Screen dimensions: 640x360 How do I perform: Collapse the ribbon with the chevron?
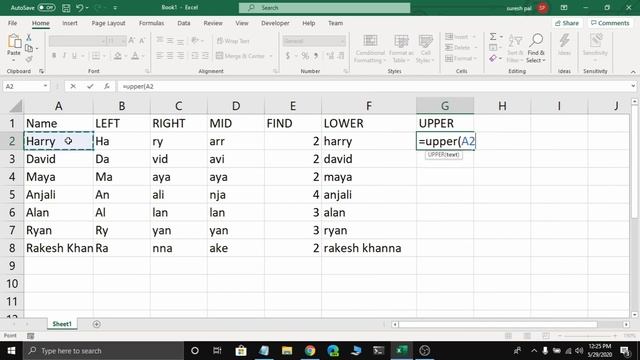coord(633,72)
